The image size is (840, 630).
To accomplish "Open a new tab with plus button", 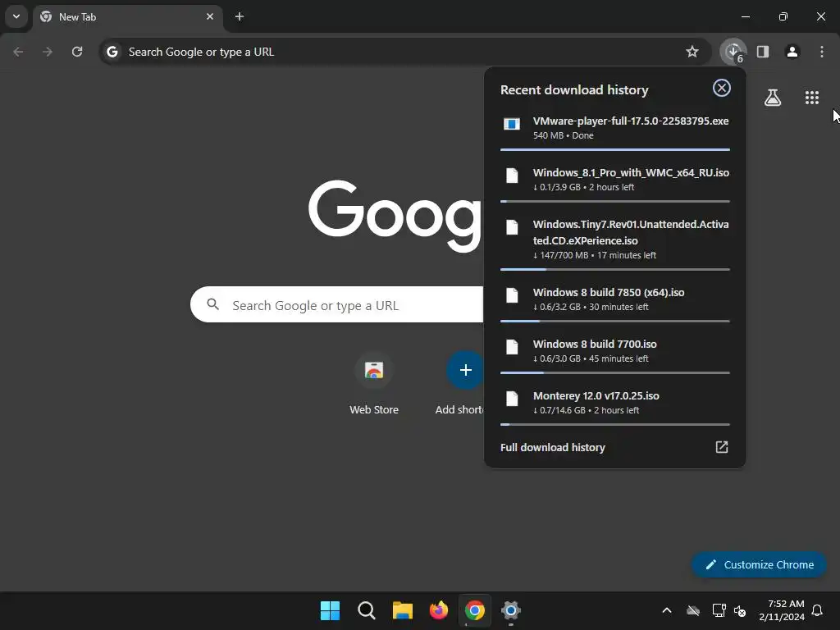I will coord(240,16).
